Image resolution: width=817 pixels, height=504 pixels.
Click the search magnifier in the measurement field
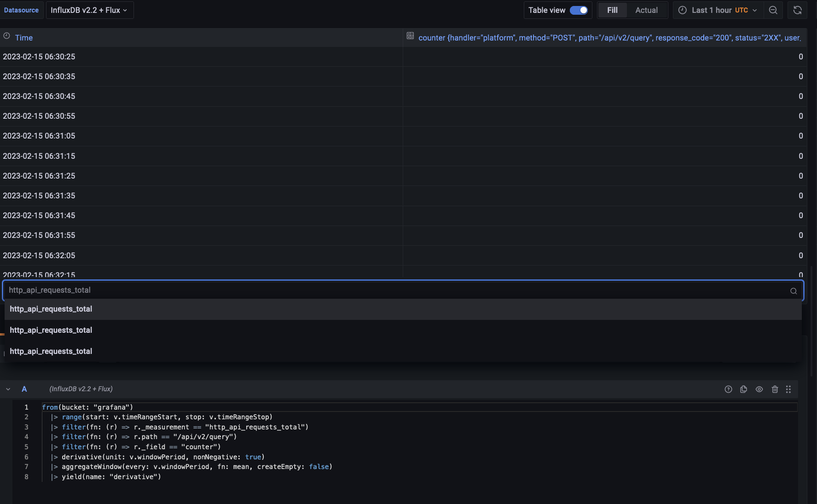793,290
